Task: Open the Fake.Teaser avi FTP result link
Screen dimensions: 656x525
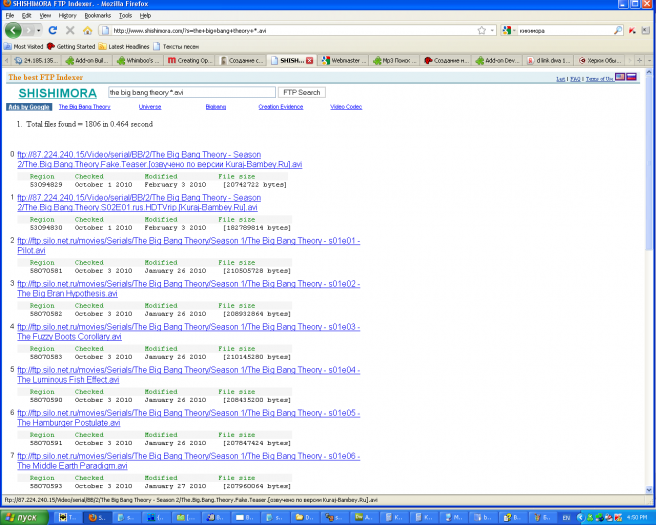Action: point(159,159)
